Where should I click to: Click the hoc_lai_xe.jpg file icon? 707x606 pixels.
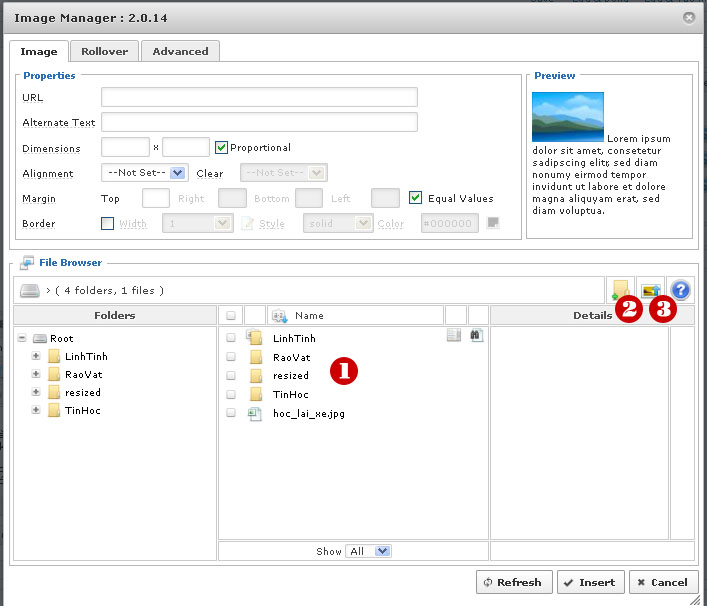pyautogui.click(x=255, y=413)
